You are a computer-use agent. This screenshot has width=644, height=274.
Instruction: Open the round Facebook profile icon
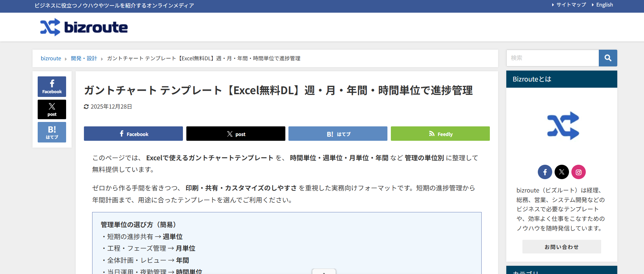[545, 172]
